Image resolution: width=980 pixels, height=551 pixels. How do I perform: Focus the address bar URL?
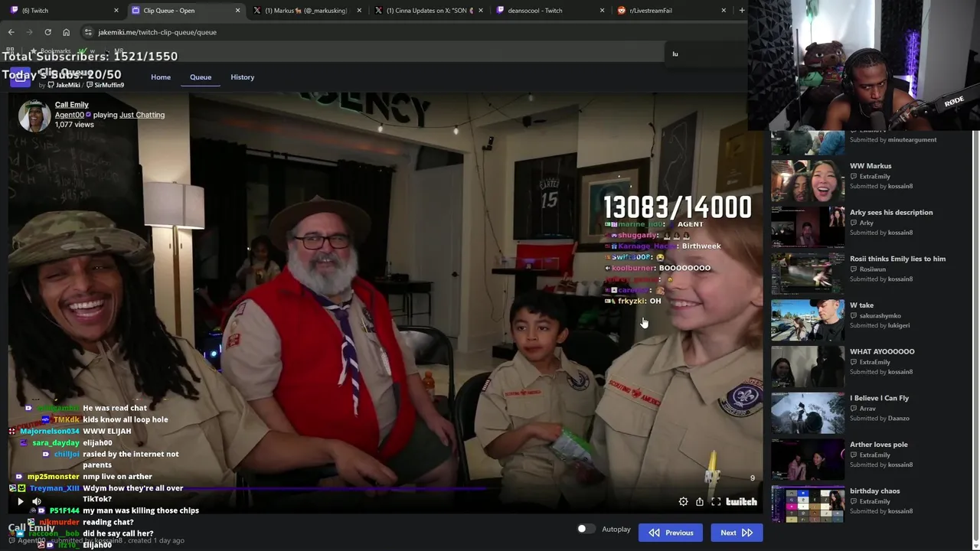pos(157,32)
